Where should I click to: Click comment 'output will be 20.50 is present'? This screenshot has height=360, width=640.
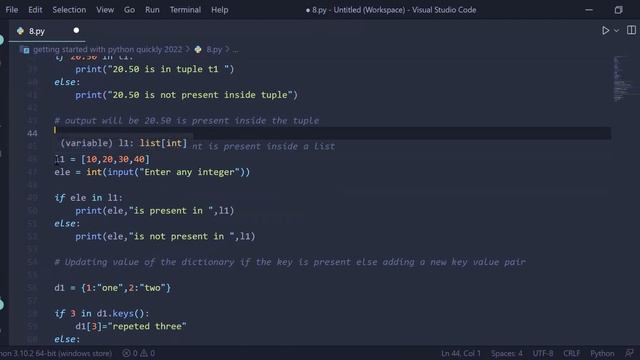[x=187, y=121]
